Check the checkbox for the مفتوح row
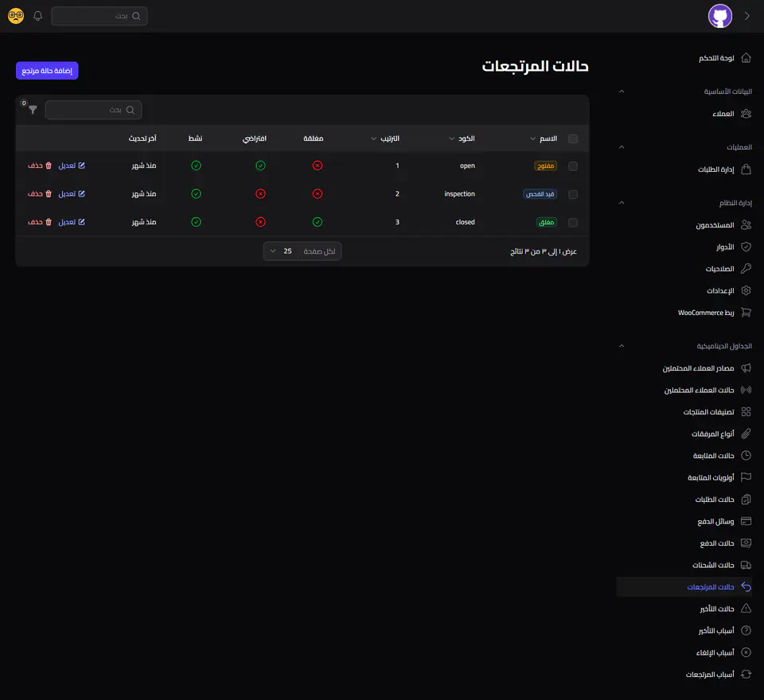Image resolution: width=764 pixels, height=700 pixels. (573, 166)
